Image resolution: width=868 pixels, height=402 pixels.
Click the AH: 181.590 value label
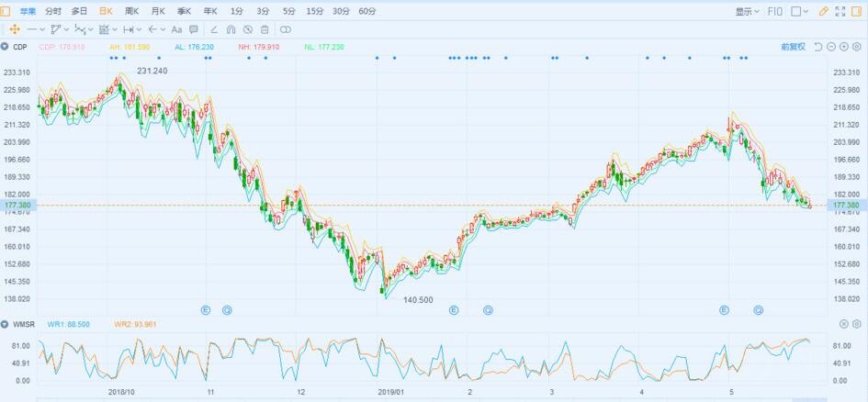point(130,47)
